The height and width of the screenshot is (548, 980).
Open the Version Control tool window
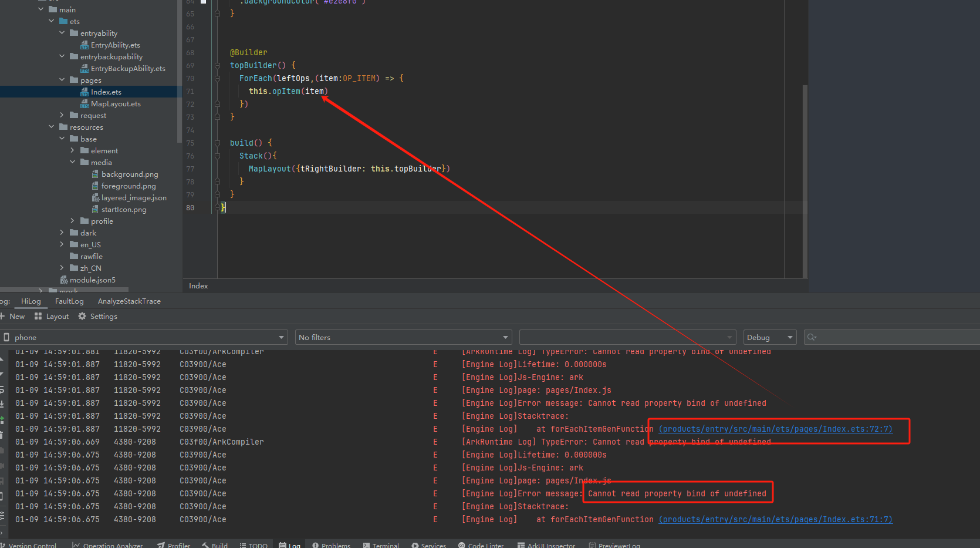pyautogui.click(x=29, y=545)
